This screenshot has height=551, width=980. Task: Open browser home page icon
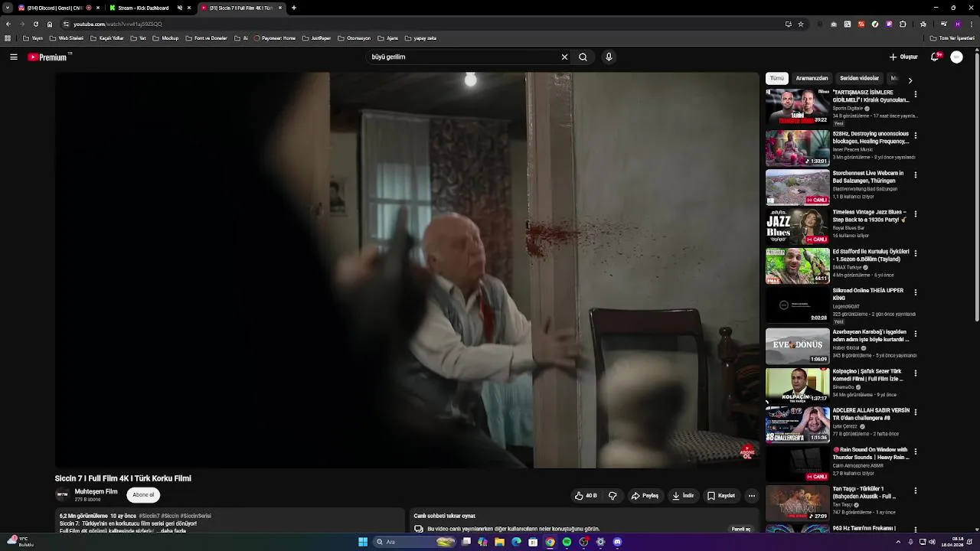pos(50,24)
